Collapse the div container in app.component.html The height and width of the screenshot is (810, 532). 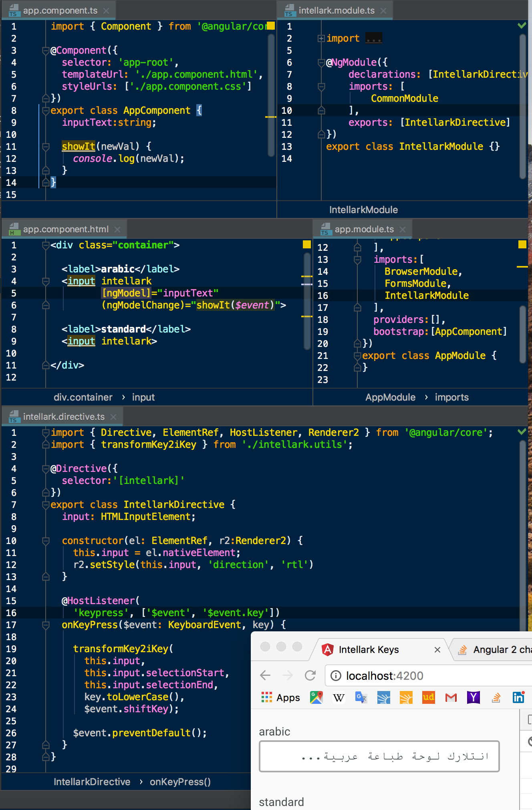click(x=46, y=245)
